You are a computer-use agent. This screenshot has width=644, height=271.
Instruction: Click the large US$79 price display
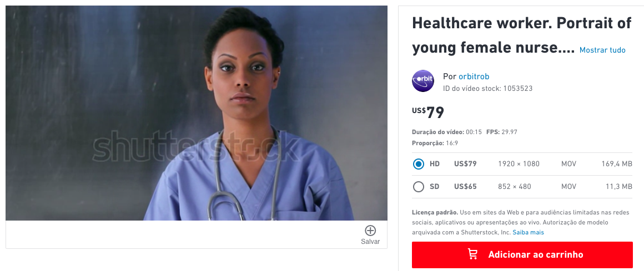(428, 112)
